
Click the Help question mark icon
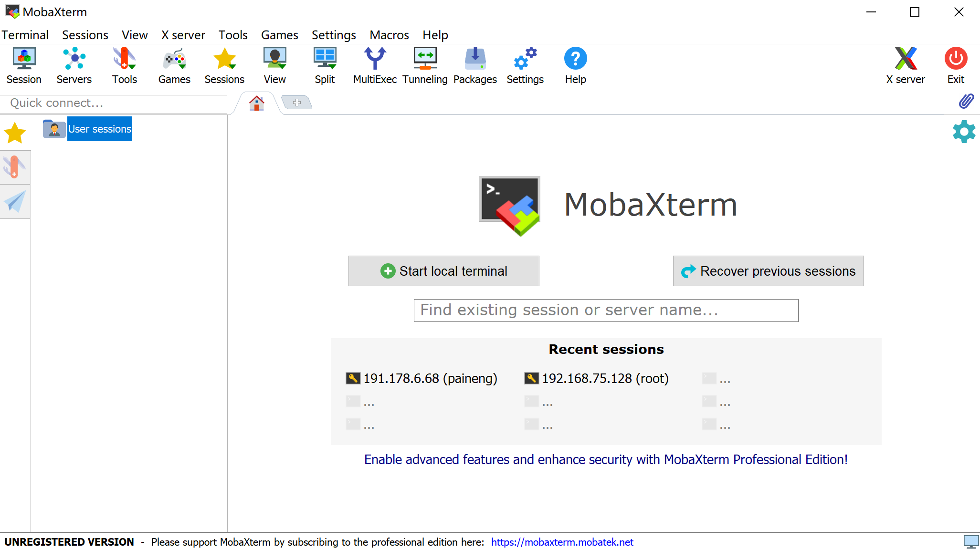pyautogui.click(x=575, y=66)
